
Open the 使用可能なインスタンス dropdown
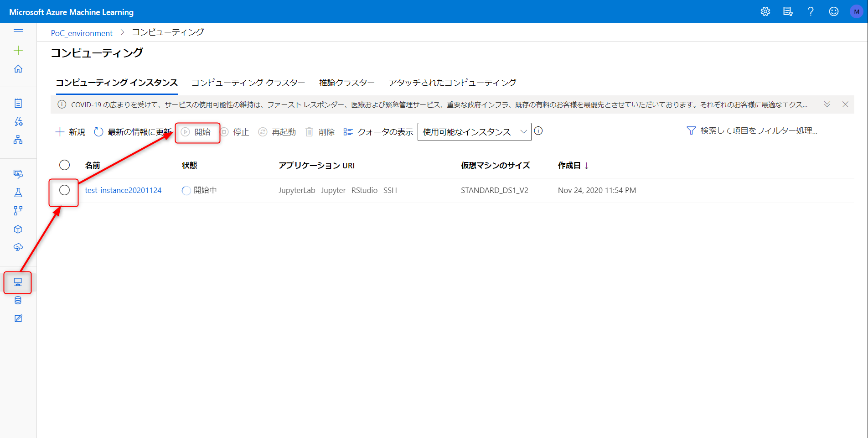point(474,132)
